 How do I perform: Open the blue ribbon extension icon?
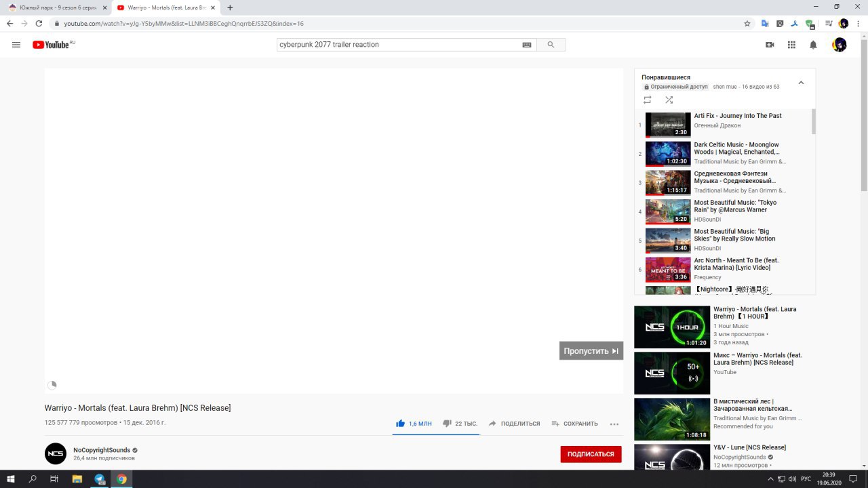794,23
